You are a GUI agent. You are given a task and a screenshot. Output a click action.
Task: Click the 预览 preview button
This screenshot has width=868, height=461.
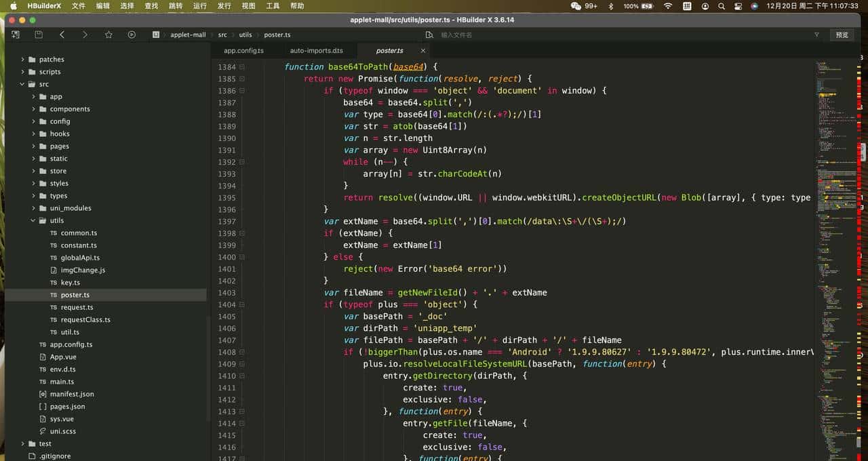click(842, 35)
